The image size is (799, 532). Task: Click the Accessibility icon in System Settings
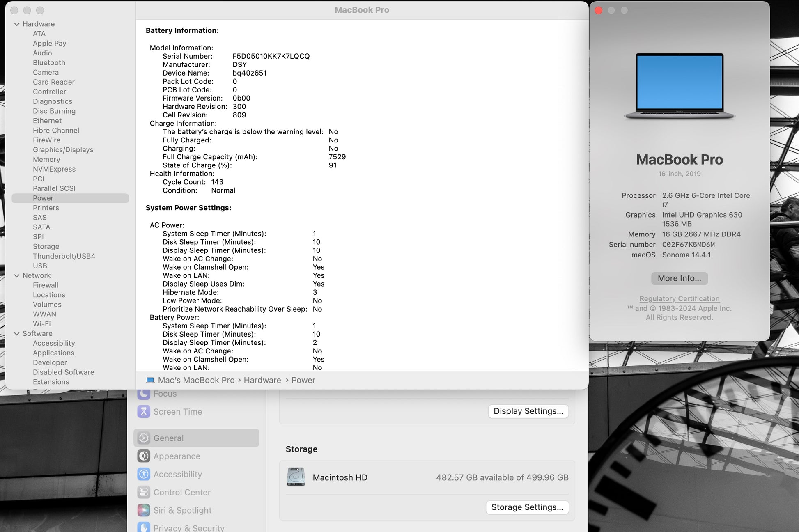pos(144,474)
